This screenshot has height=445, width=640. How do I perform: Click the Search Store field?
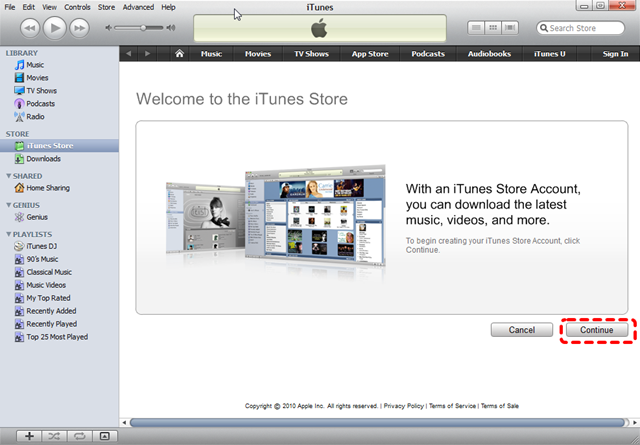[x=580, y=28]
